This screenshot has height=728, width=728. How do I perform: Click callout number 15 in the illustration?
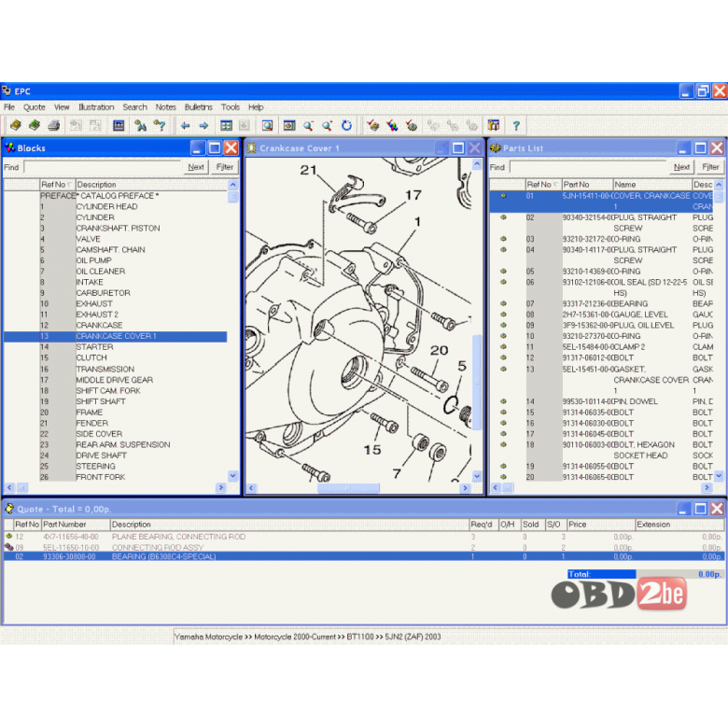pyautogui.click(x=372, y=450)
